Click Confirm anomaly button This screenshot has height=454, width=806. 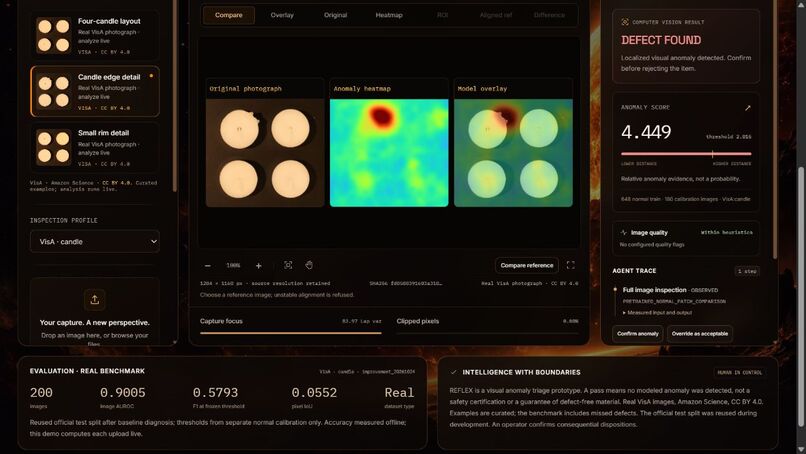(x=637, y=334)
